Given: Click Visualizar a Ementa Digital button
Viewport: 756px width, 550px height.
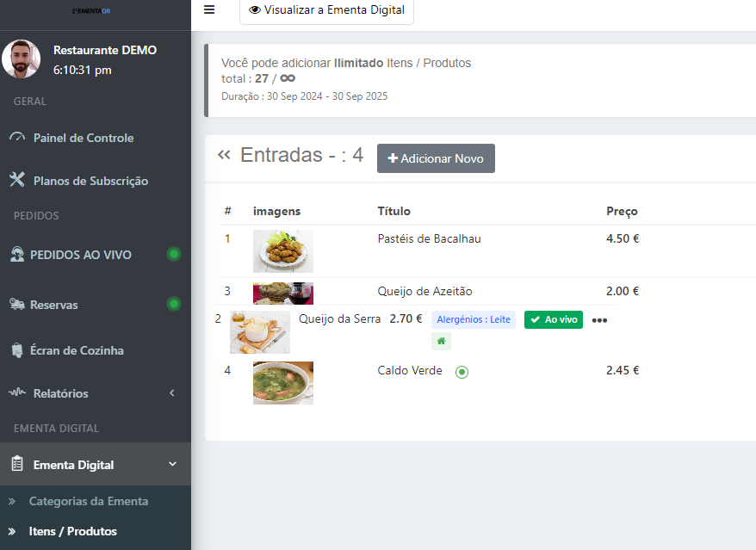Looking at the screenshot, I should click(x=326, y=10).
